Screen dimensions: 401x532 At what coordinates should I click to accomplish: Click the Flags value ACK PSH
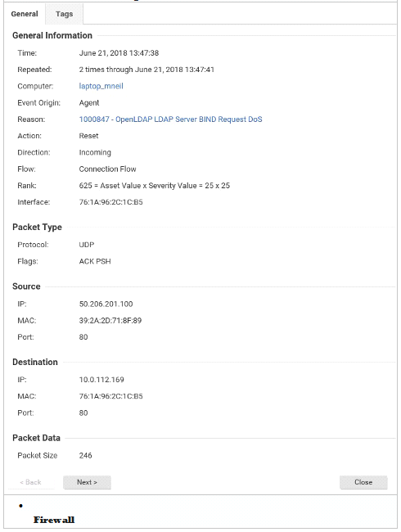[95, 261]
